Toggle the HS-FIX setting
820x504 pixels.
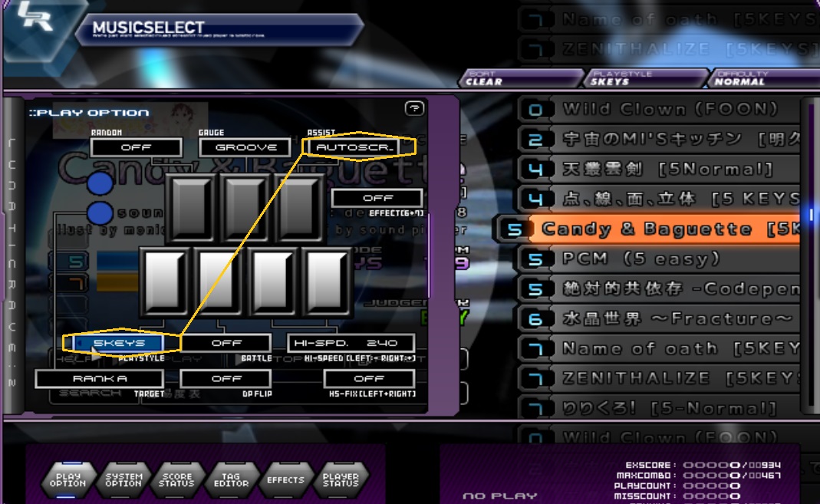pyautogui.click(x=369, y=378)
